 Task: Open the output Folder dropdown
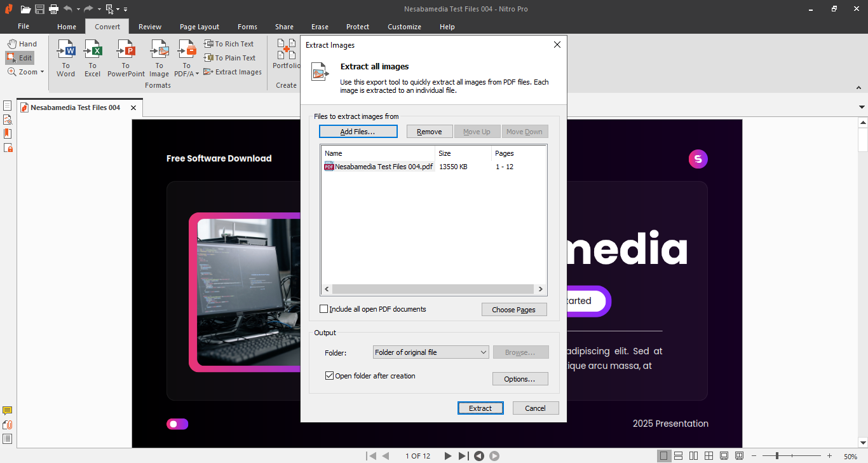pos(430,352)
